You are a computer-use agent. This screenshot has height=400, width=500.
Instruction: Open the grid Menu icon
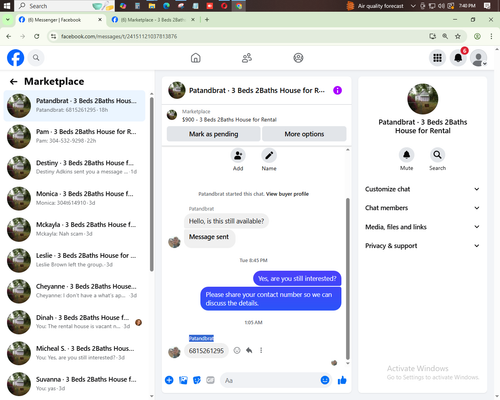point(437,58)
